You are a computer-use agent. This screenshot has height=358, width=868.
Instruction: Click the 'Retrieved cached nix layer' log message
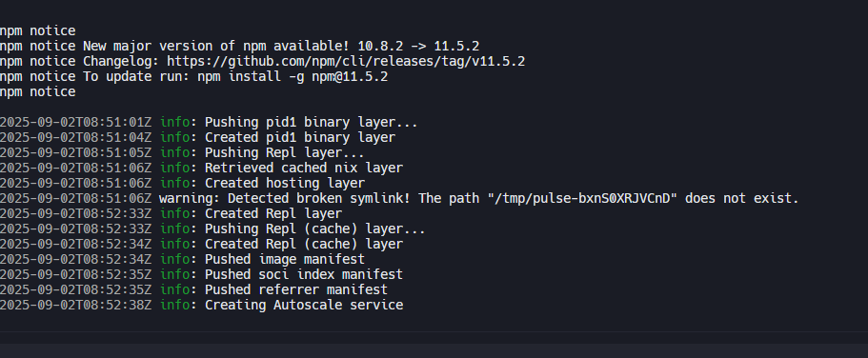click(x=304, y=168)
